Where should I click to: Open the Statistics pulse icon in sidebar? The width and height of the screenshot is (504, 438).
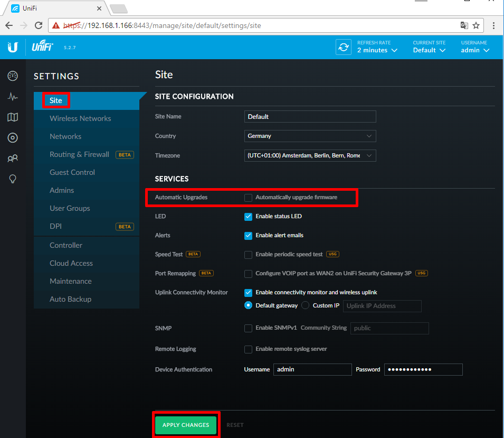(x=13, y=97)
